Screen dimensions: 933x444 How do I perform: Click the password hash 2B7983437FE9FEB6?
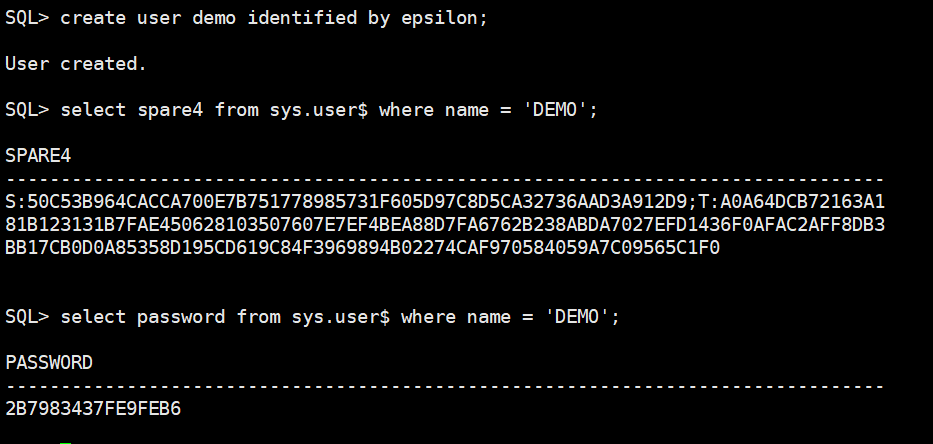(92, 408)
